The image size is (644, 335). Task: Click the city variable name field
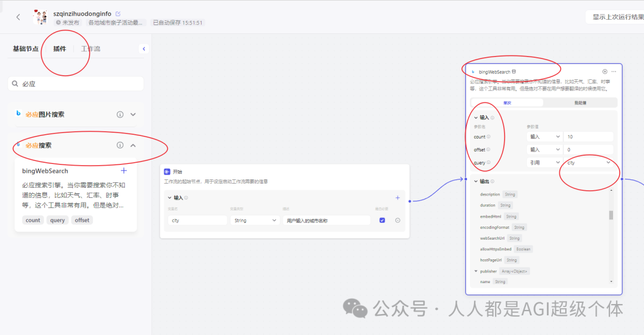197,221
